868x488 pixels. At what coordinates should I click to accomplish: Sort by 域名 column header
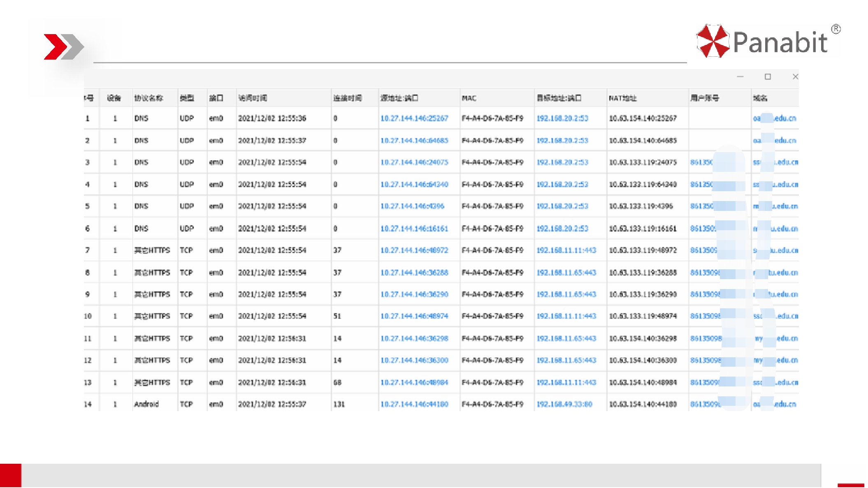[760, 98]
